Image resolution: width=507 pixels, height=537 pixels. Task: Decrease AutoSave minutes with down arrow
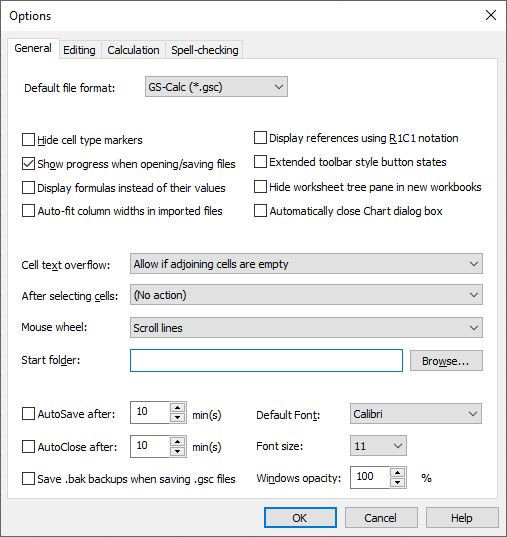coord(177,417)
